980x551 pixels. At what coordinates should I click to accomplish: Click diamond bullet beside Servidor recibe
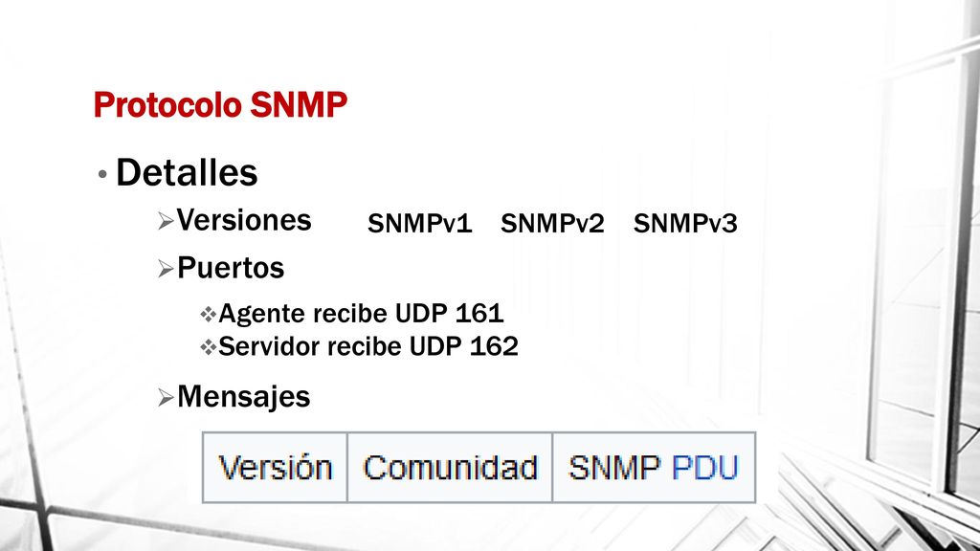coord(208,346)
